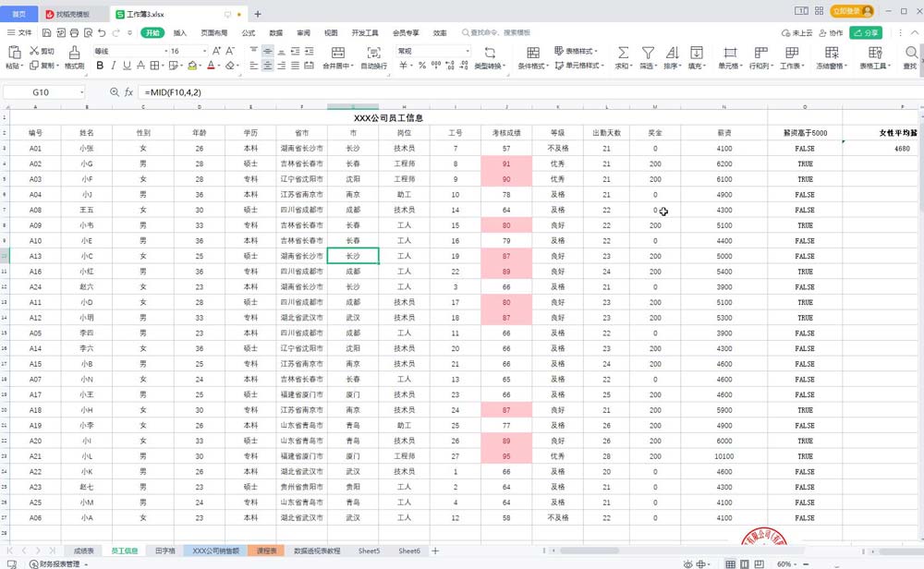
Task: Open the red font color swatch button
Action: pos(211,66)
